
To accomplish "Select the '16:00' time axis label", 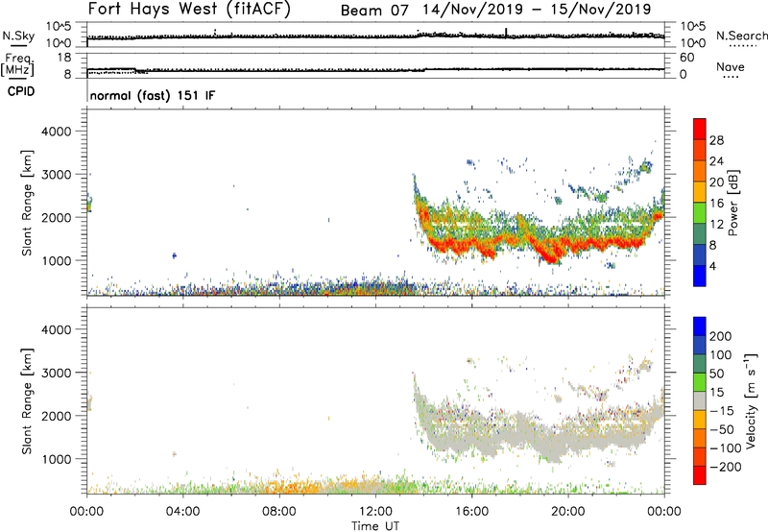I will (x=472, y=512).
